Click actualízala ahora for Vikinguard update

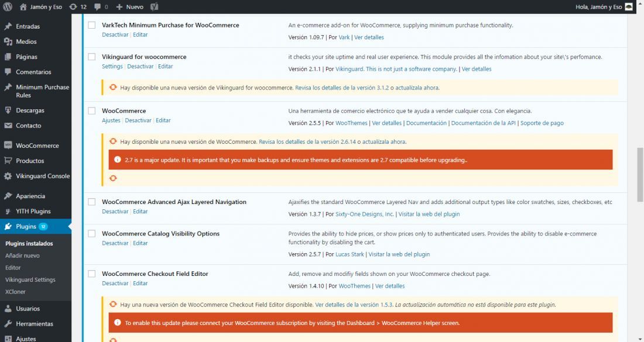point(417,88)
